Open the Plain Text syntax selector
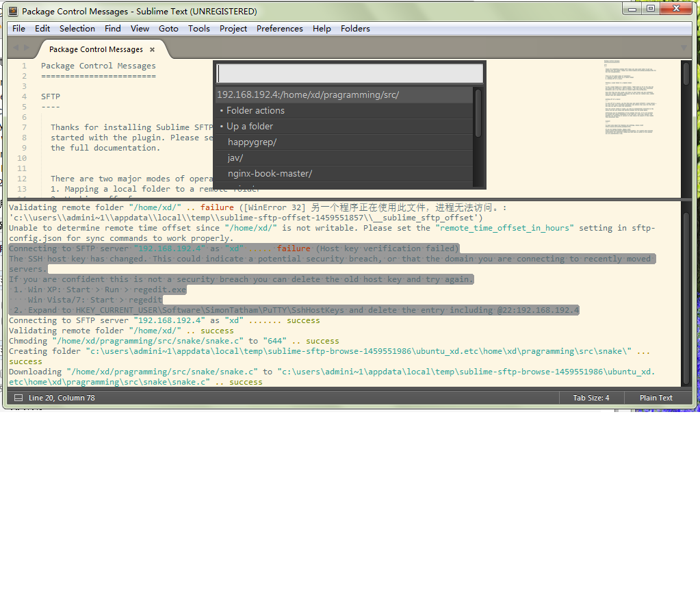Screen dimensions: 700x590 click(656, 398)
